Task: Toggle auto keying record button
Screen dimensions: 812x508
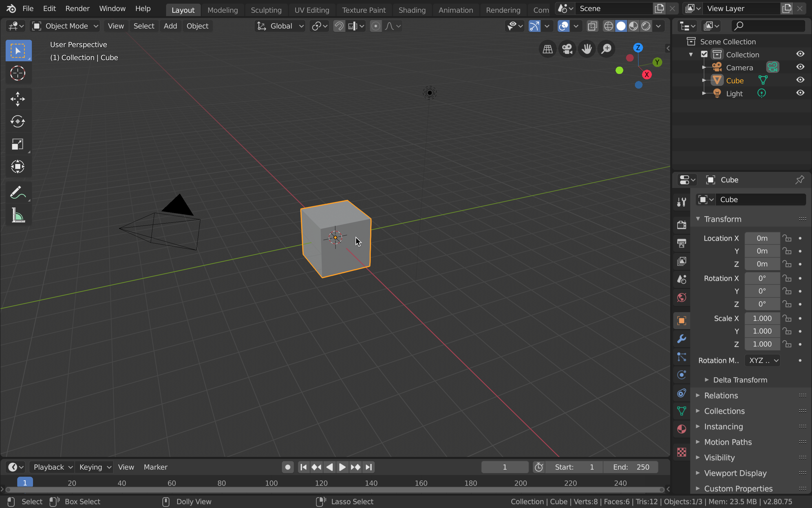Action: click(288, 467)
